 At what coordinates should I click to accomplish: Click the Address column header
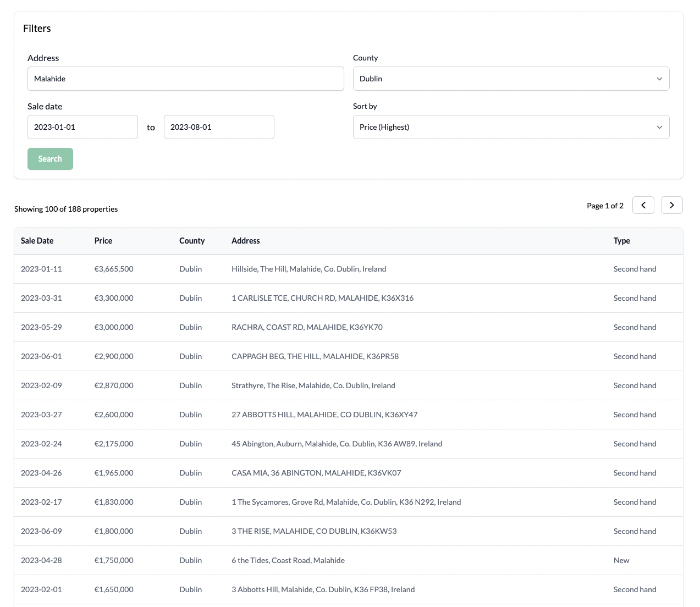coord(246,241)
